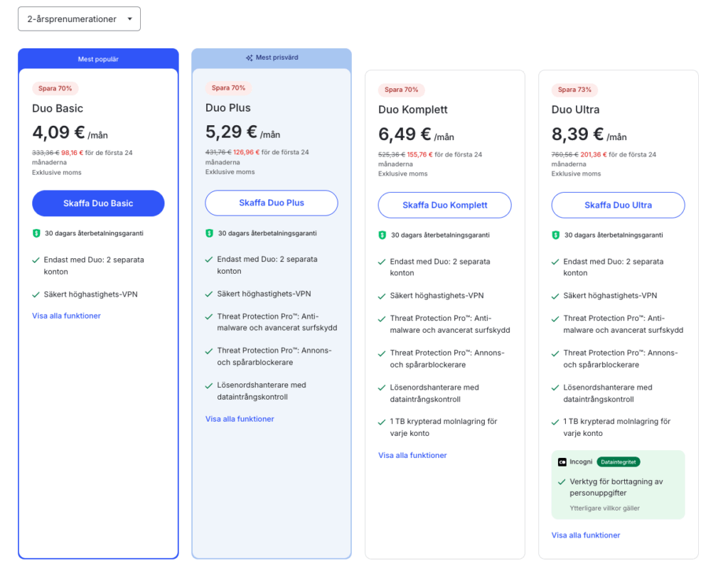The width and height of the screenshot is (728, 576).
Task: Click checkmark beside Endast med Duo in Duo Basic
Action: tap(36, 260)
